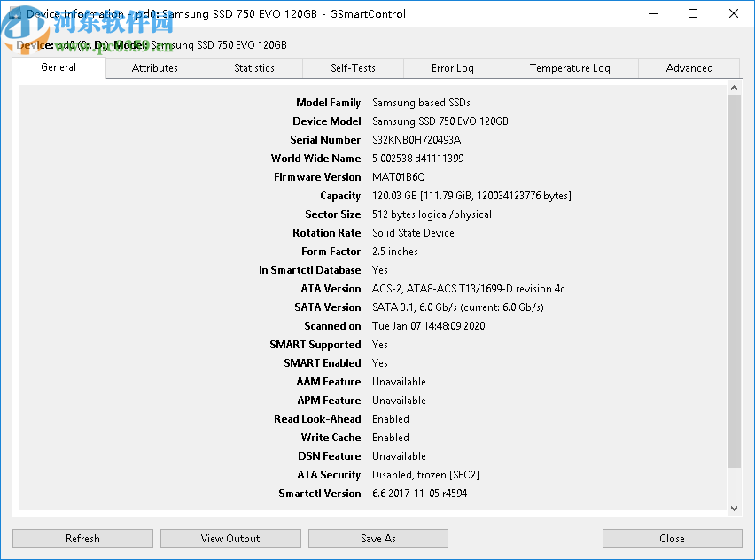
Task: Click the 'AAM Feature' label
Action: point(329,382)
